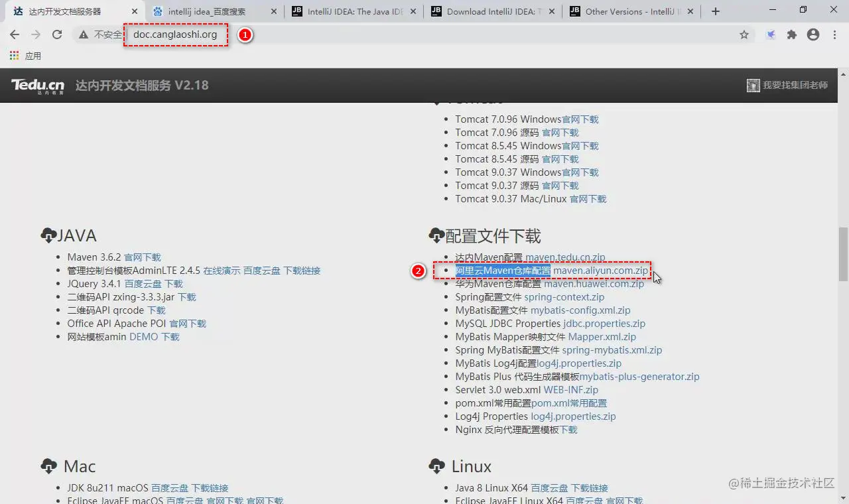Open the extensions puzzle icon
849x504 pixels.
(x=792, y=34)
